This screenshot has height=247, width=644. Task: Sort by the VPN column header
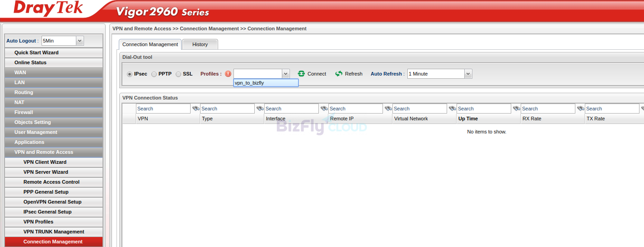point(168,119)
